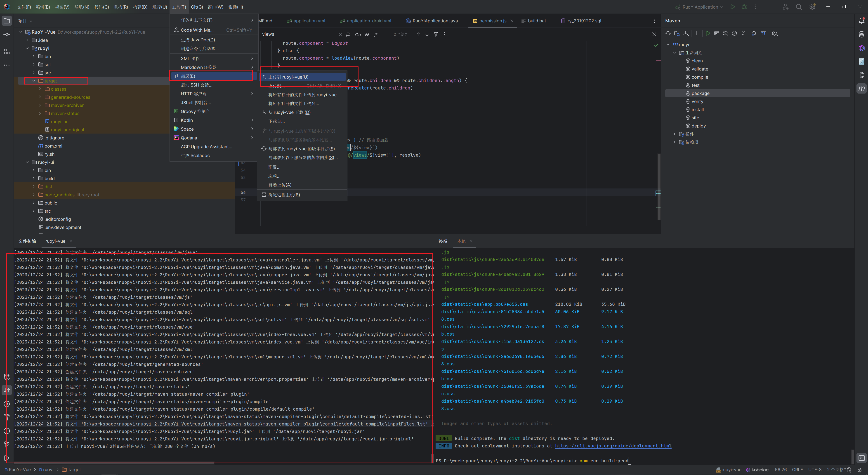Open Structure tool window icon

pos(7,52)
